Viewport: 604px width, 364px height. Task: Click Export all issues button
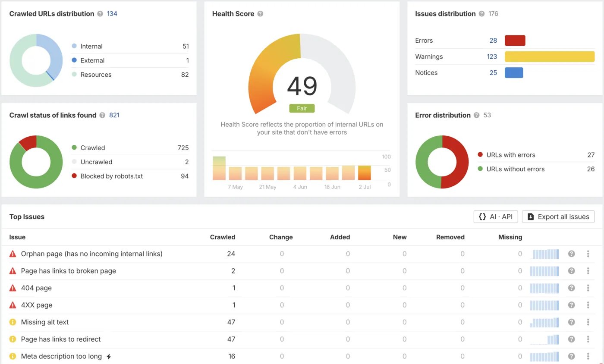point(558,217)
